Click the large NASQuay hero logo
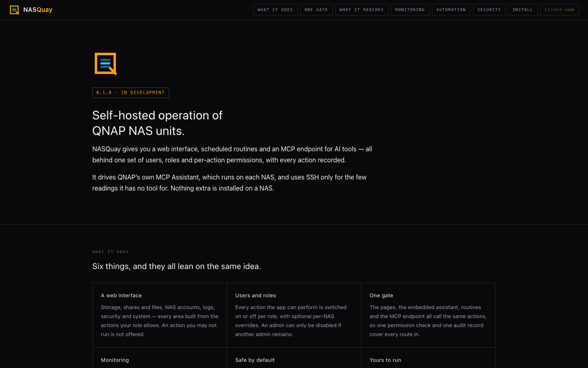This screenshot has width=588, height=368. 106,64
